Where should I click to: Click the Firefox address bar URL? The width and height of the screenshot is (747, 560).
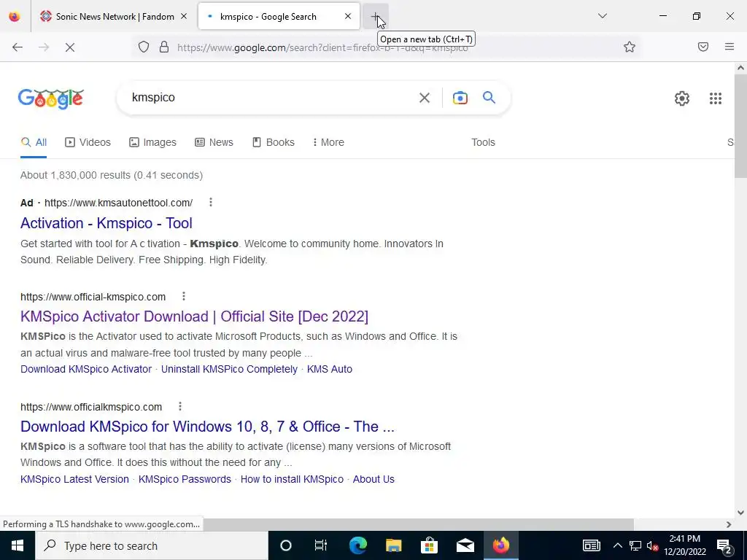(322, 47)
